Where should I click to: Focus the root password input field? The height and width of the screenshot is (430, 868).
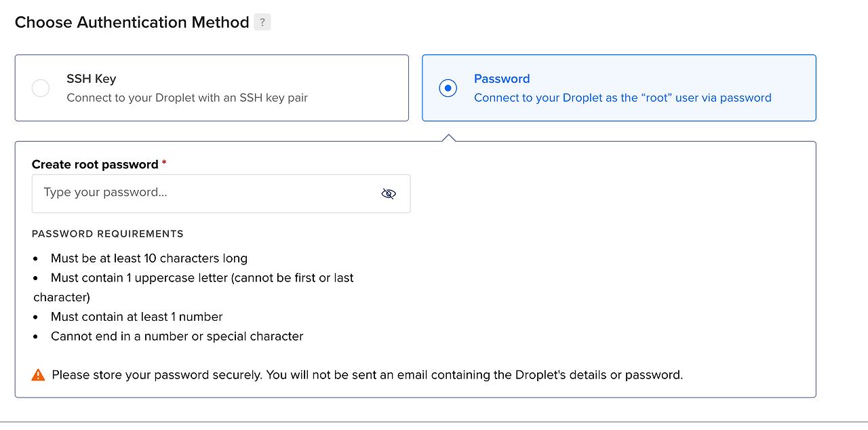203,193
